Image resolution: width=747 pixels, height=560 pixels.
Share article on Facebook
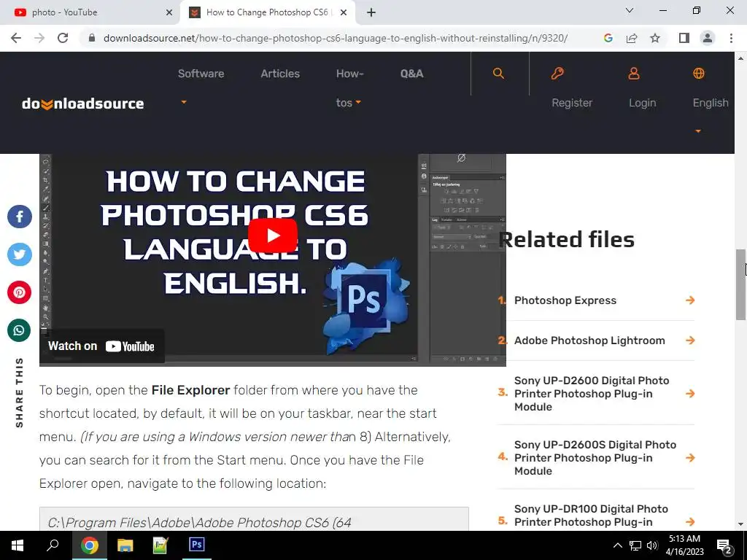(20, 217)
